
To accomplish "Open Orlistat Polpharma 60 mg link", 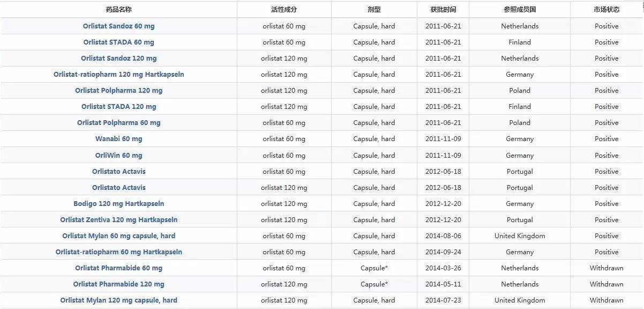I will click(x=118, y=122).
